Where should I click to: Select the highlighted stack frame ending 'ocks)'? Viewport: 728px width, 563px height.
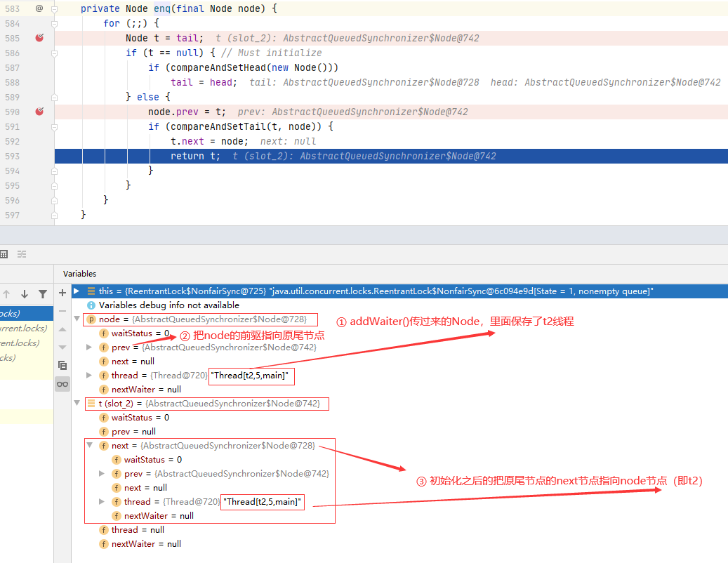[27, 313]
